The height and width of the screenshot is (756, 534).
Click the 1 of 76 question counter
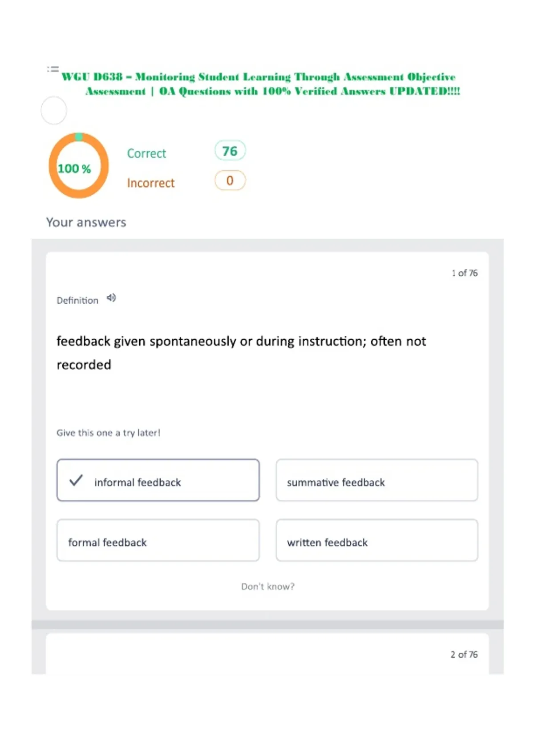[465, 273]
